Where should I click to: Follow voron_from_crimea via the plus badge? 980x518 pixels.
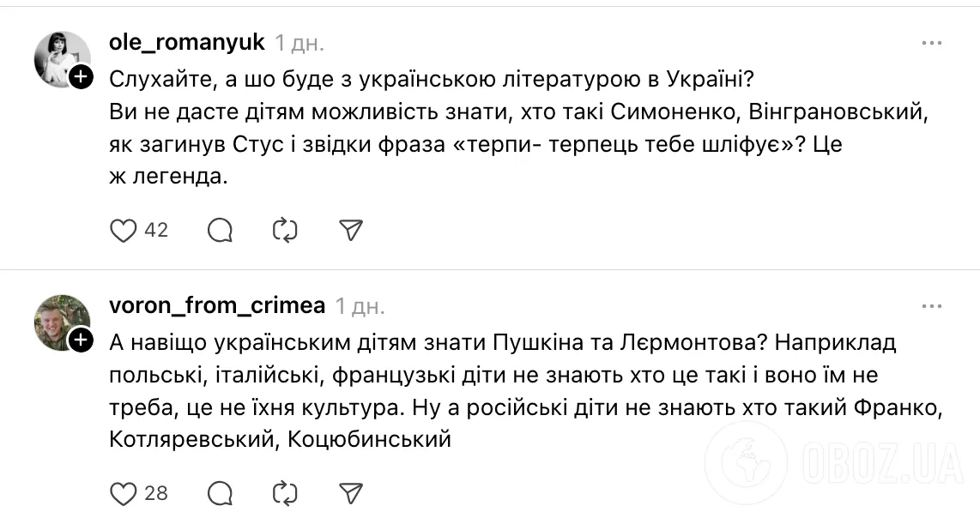point(80,340)
